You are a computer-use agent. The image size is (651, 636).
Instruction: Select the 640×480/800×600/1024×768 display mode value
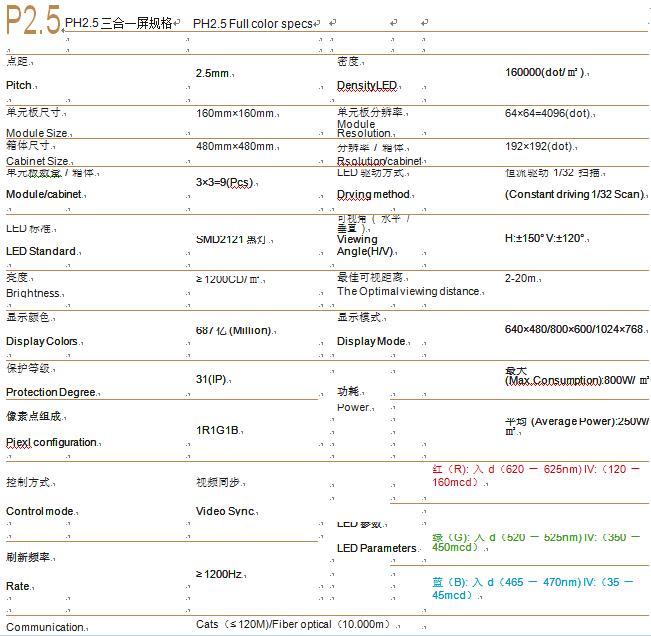coord(574,329)
